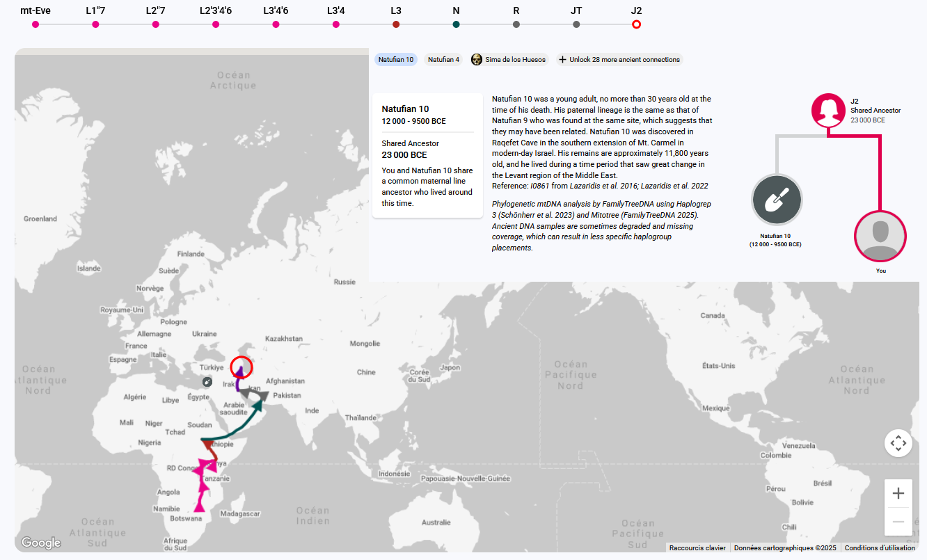Image resolution: width=927 pixels, height=560 pixels.
Task: Click the Océan Indien map label
Action: [x=313, y=515]
